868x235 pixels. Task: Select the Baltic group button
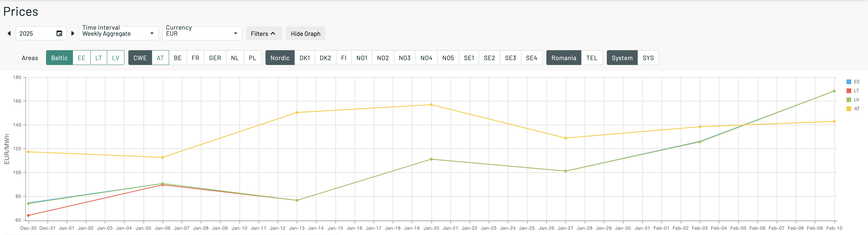(x=59, y=58)
